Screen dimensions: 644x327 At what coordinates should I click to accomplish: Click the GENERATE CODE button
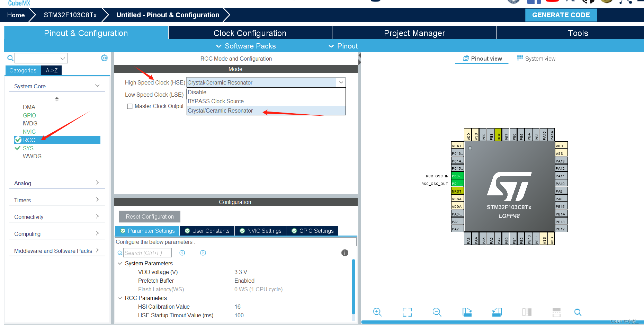[x=561, y=15]
